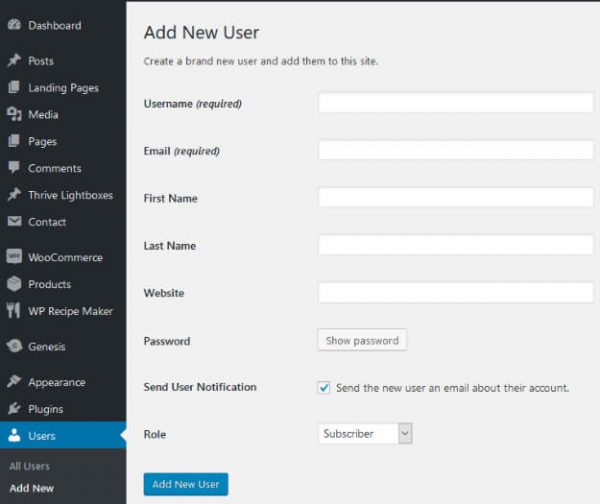Click the Dashboard gauge icon
Image resolution: width=600 pixels, height=504 pixels.
point(14,25)
